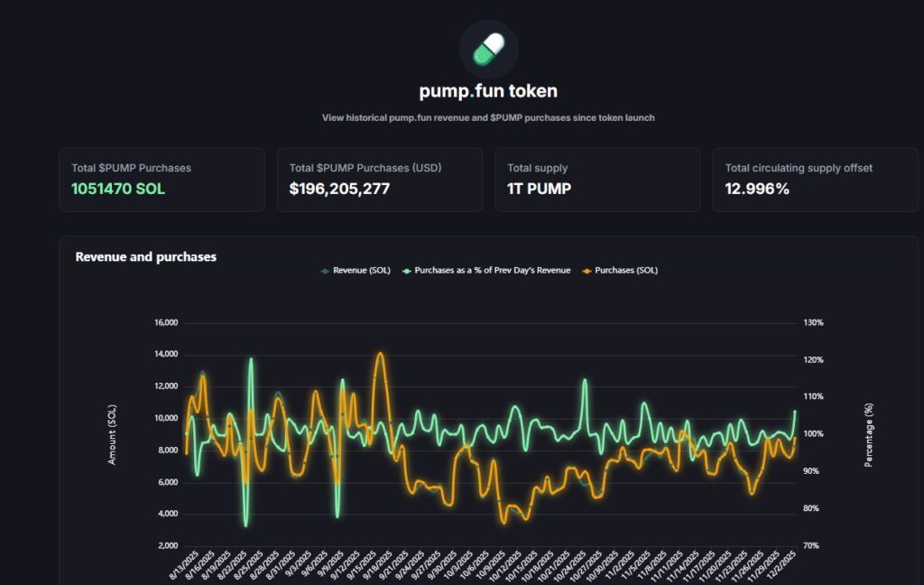This screenshot has height=585, width=924.
Task: Click the "pump.fun token" heading
Action: tap(487, 90)
